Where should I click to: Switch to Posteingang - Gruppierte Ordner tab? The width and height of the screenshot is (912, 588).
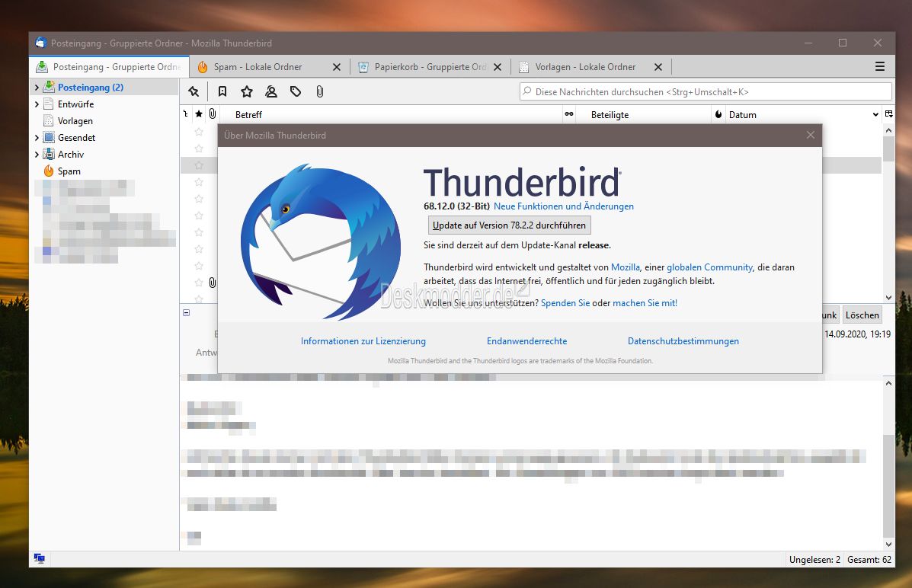(109, 67)
